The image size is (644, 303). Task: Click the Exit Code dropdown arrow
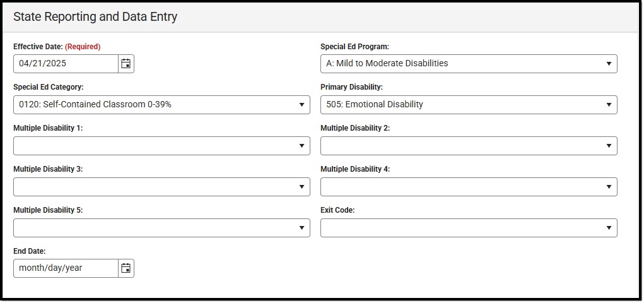click(x=609, y=228)
